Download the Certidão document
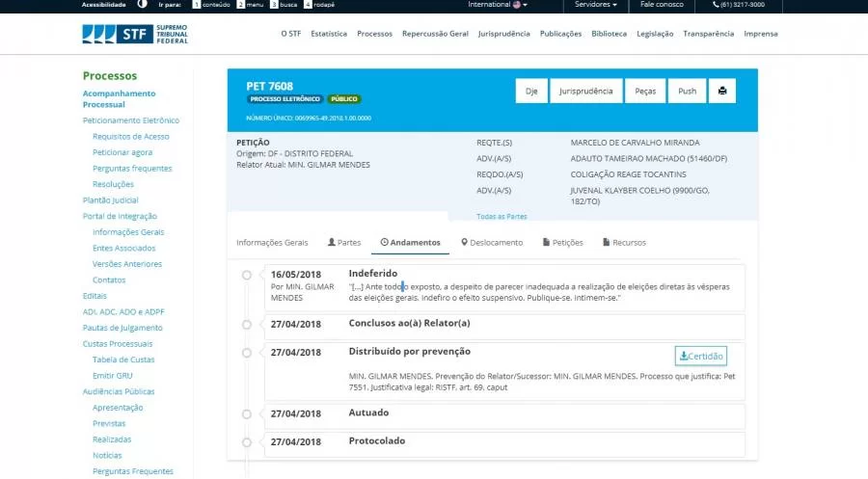This screenshot has width=868, height=479. tap(700, 356)
